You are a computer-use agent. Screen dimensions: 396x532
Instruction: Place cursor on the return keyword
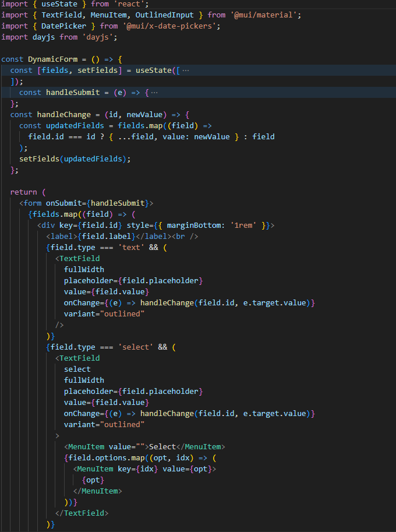click(23, 192)
